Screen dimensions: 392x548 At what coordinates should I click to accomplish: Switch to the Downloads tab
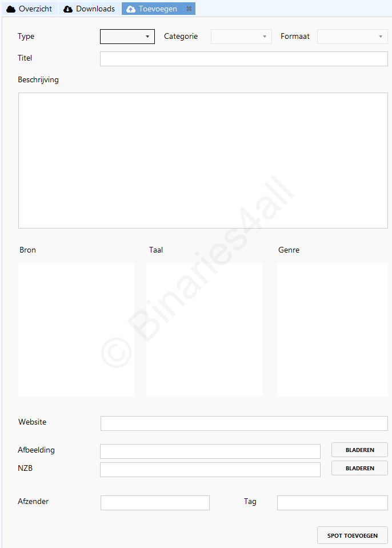[90, 9]
